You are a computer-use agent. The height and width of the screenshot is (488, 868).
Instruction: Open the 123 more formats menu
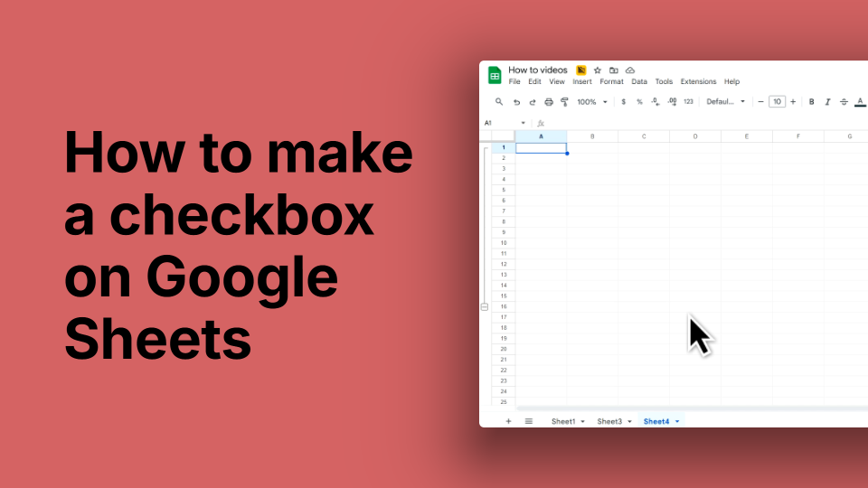(x=688, y=102)
